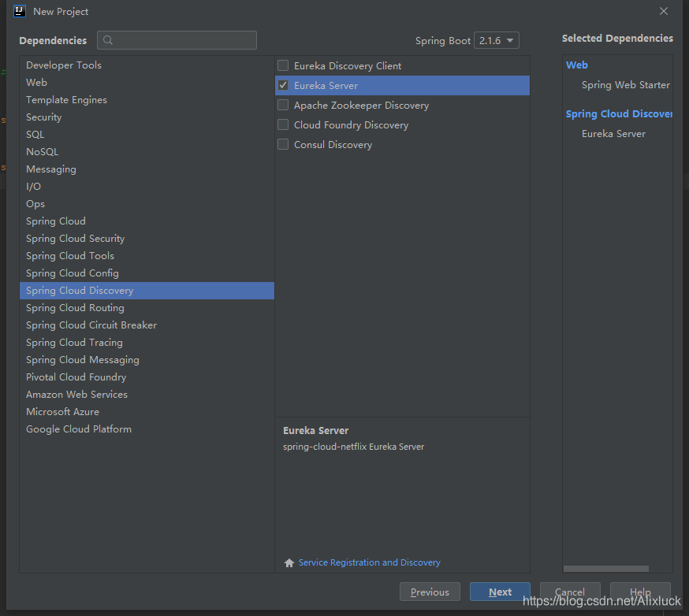689x616 pixels.
Task: Check the Eureka Discovery Client checkbox
Action: point(283,66)
